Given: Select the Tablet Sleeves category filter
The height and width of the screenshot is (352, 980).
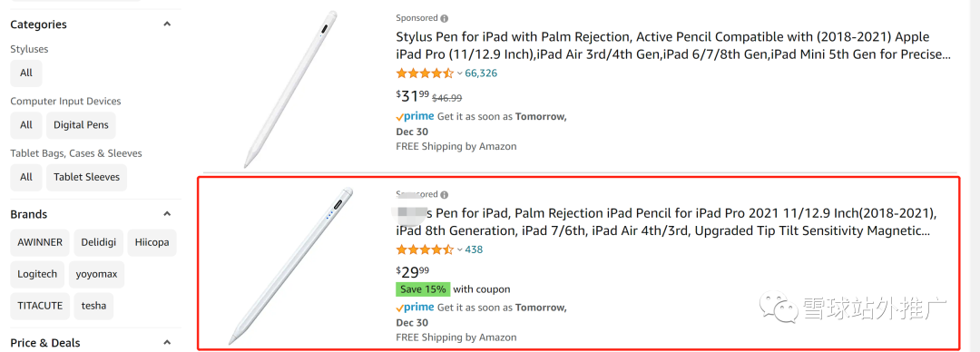Looking at the screenshot, I should click(86, 177).
